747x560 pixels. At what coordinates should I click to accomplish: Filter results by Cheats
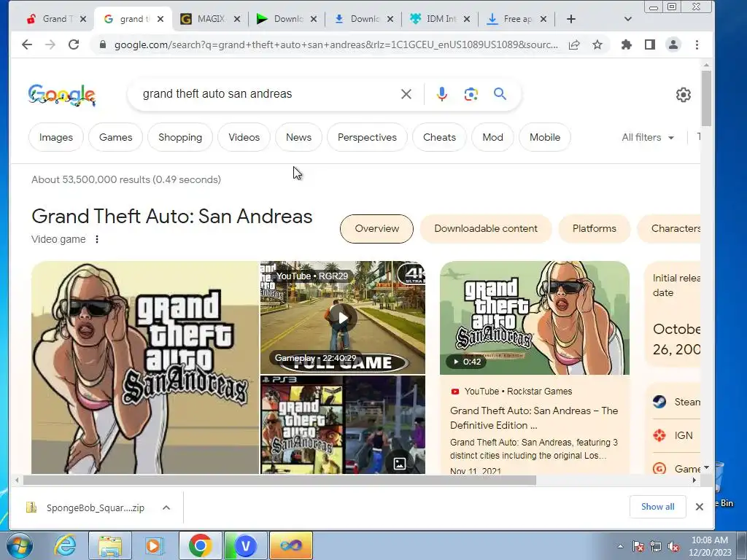tap(439, 137)
